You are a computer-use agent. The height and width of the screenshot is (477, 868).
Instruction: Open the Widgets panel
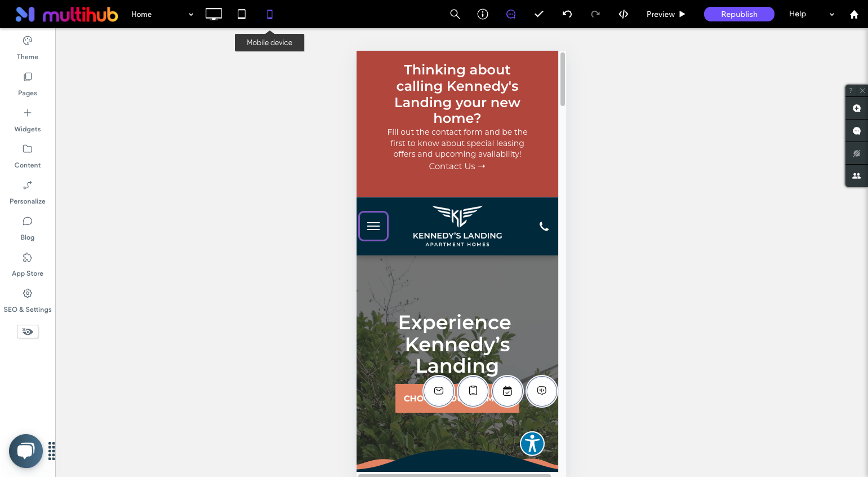click(x=28, y=120)
